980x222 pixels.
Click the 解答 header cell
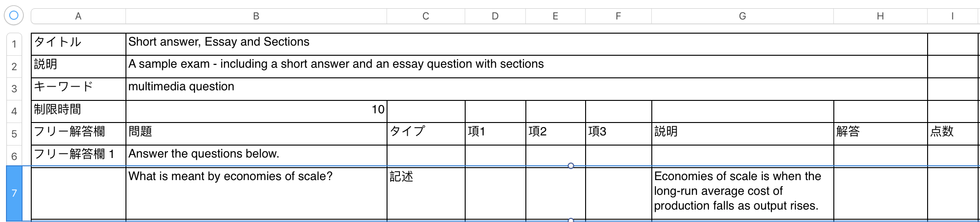[x=880, y=132]
